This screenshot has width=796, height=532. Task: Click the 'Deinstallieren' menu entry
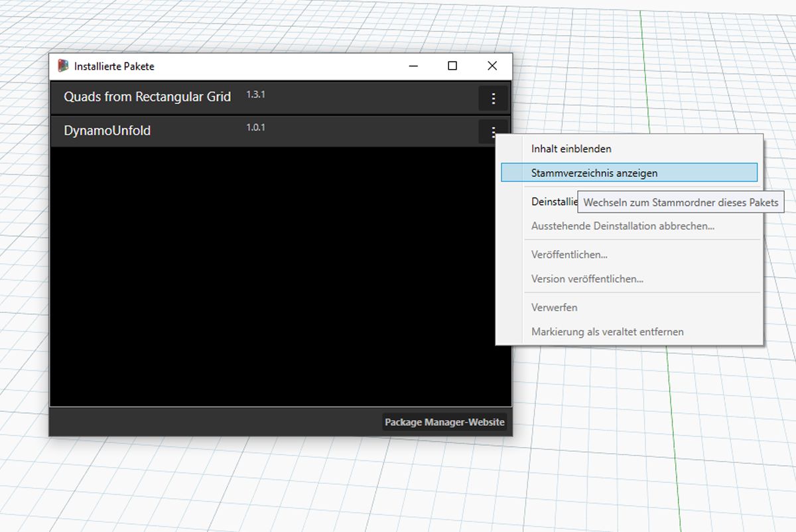click(x=555, y=201)
